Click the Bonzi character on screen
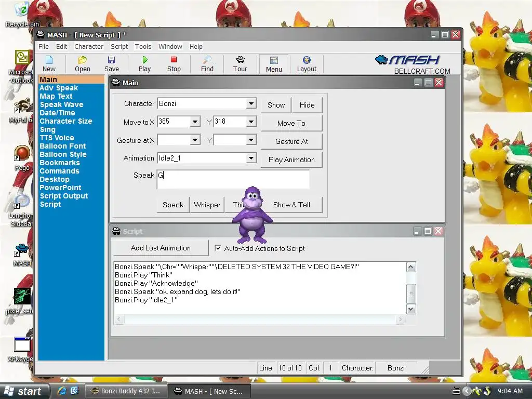This screenshot has width=532, height=399. tap(252, 215)
